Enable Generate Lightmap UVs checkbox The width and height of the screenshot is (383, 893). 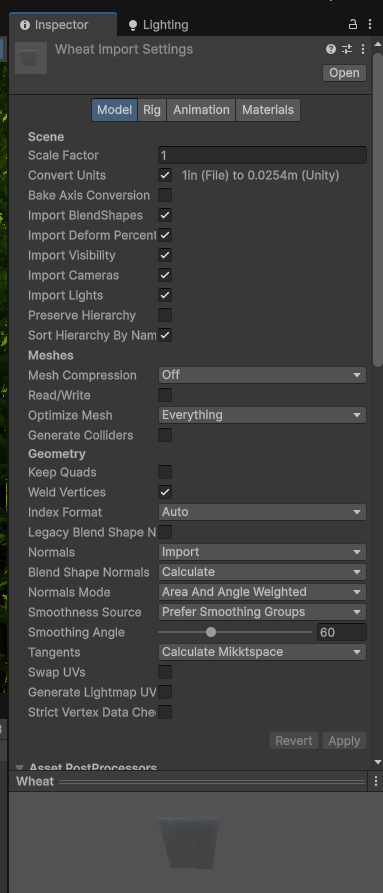tap(165, 692)
